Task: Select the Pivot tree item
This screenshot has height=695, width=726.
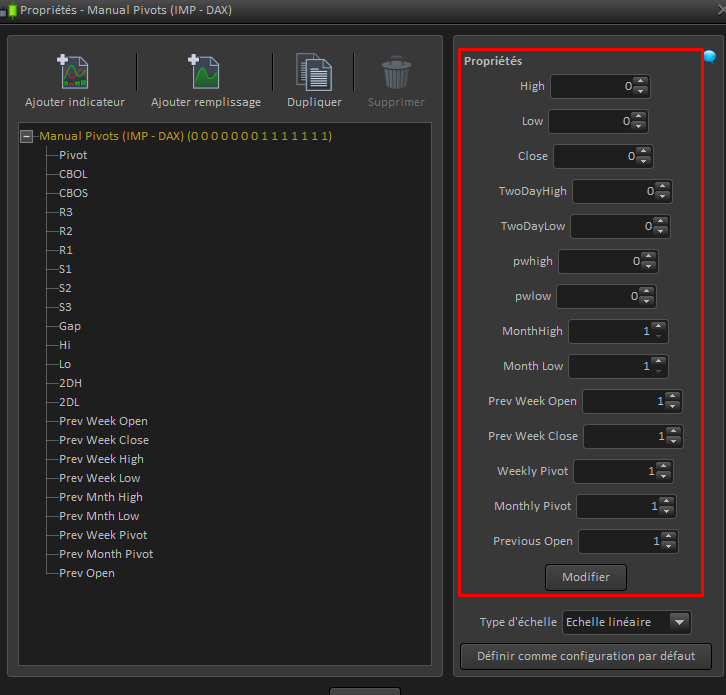Action: coord(73,155)
